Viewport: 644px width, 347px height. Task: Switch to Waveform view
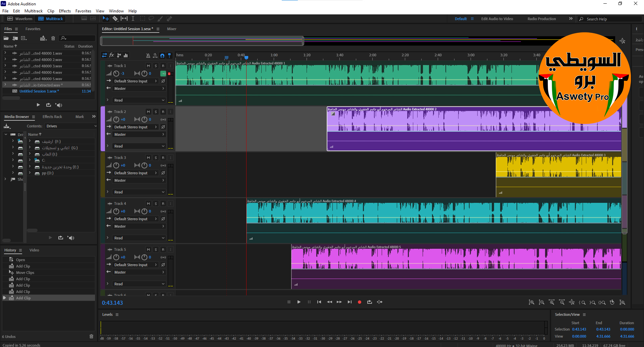[x=20, y=19]
